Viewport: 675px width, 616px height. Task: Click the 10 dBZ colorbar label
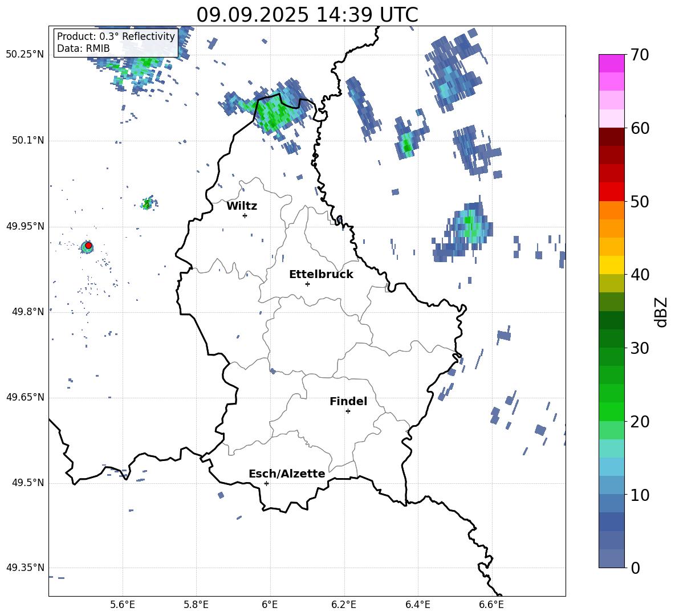[639, 495]
